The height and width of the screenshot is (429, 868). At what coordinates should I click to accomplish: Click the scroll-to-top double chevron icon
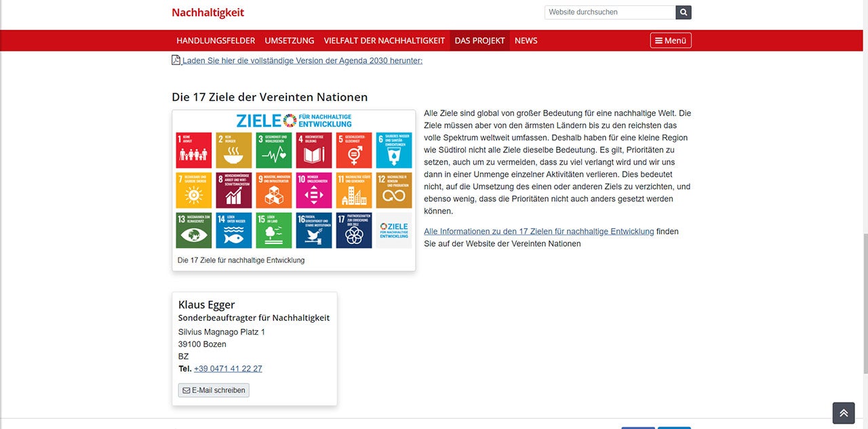pos(844,413)
